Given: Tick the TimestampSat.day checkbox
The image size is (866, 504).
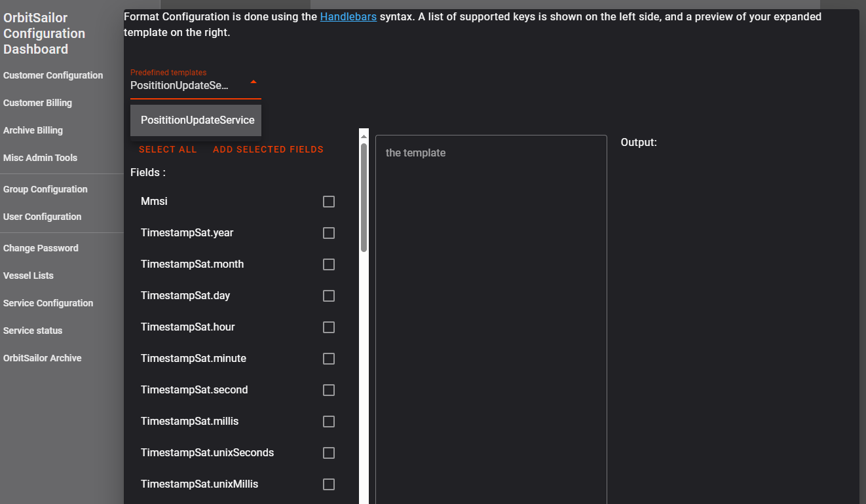Looking at the screenshot, I should [329, 296].
